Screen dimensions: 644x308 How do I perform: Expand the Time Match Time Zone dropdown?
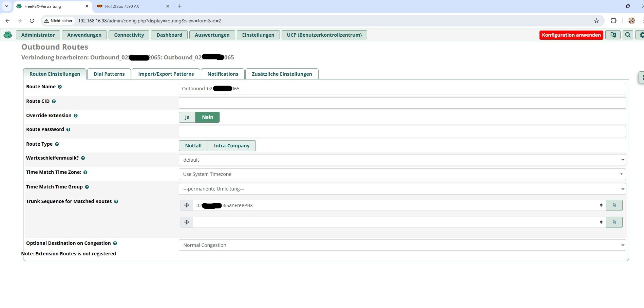tap(402, 174)
